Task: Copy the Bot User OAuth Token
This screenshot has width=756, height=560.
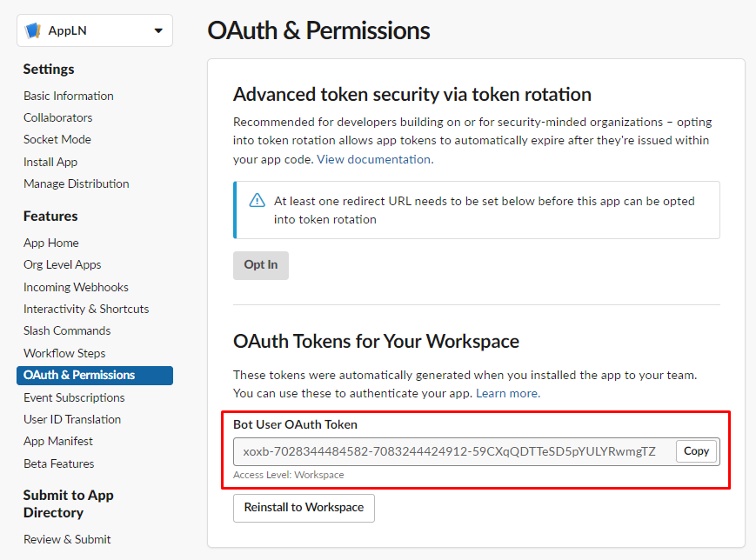Action: click(695, 451)
